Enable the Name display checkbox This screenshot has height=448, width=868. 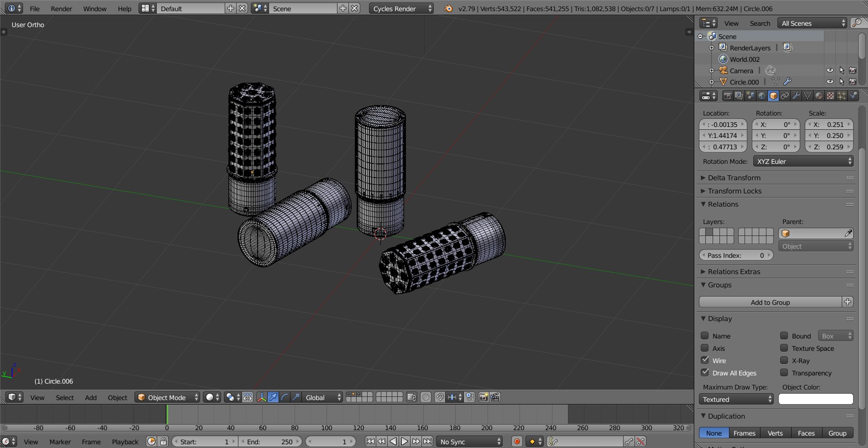click(x=705, y=336)
